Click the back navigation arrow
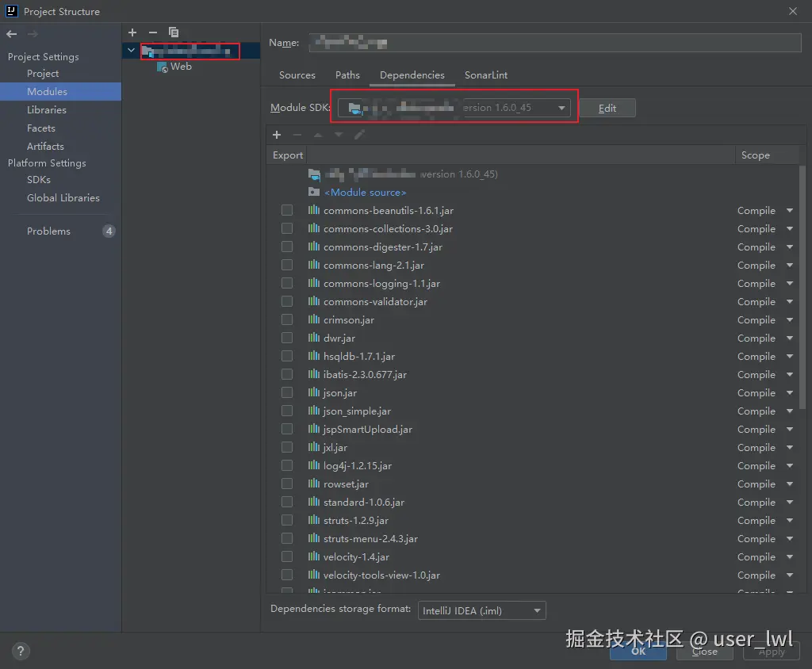This screenshot has height=669, width=812. pos(11,34)
